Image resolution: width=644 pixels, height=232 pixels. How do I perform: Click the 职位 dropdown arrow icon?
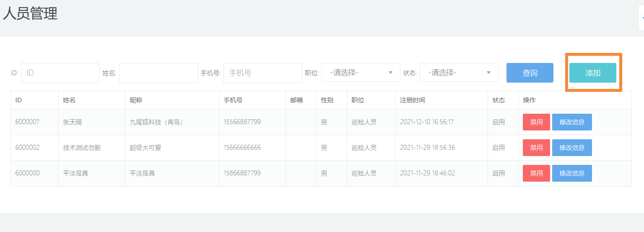pos(390,73)
